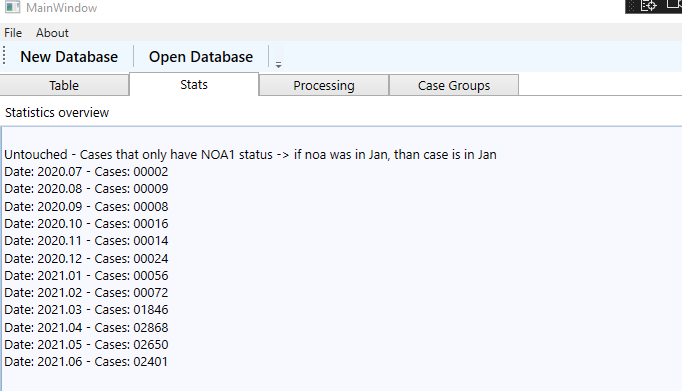
Task: Click the line Date: 2020.11 - Cases: 00014
Action: point(86,241)
